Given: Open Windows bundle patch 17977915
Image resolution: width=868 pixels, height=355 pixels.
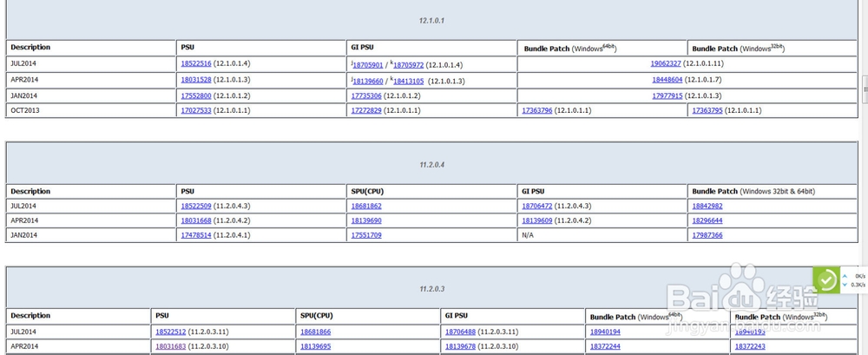Looking at the screenshot, I should (x=667, y=95).
